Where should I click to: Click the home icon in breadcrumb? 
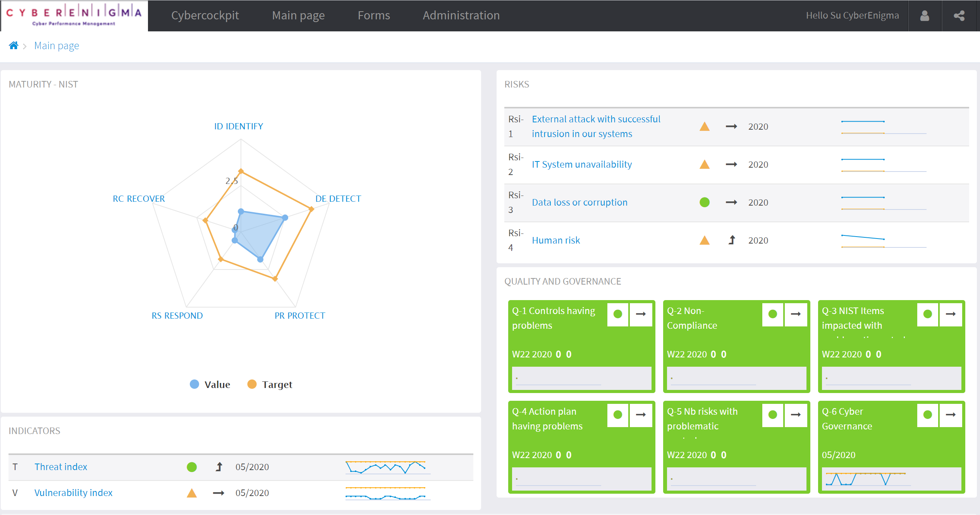(x=14, y=46)
